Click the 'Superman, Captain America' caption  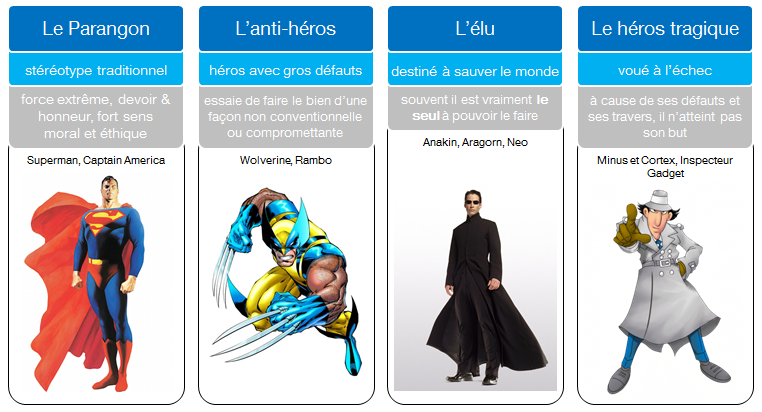(x=96, y=160)
